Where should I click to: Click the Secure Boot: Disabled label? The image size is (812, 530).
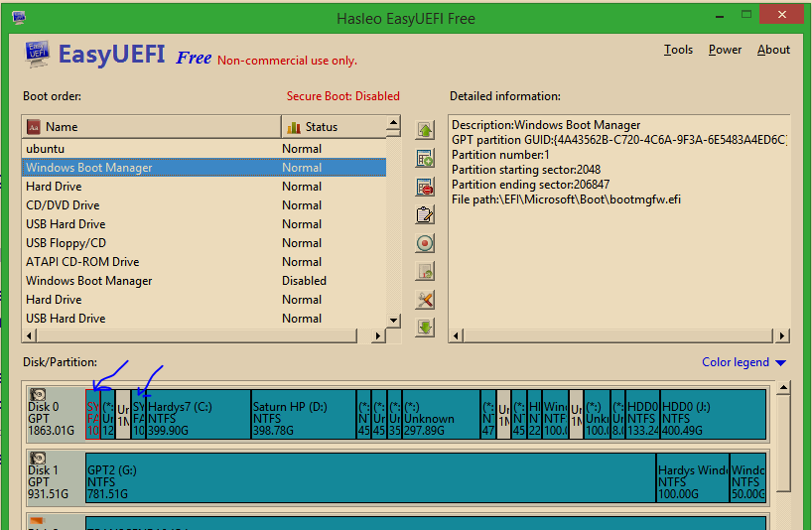click(342, 96)
